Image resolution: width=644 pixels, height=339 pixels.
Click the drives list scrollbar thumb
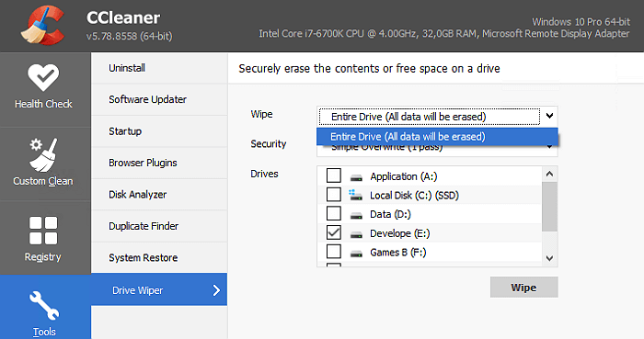(549, 207)
